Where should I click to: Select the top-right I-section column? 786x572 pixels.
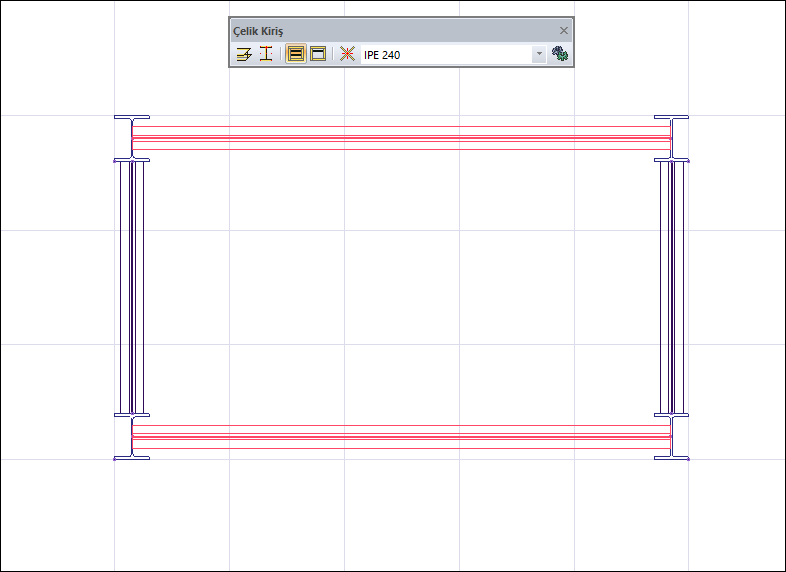coord(671,138)
